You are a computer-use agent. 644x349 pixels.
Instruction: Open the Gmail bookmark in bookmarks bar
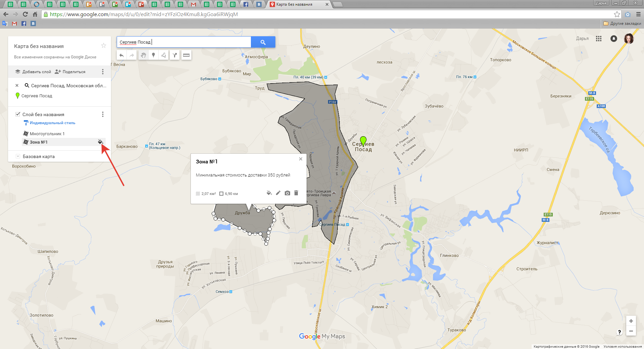coord(14,23)
